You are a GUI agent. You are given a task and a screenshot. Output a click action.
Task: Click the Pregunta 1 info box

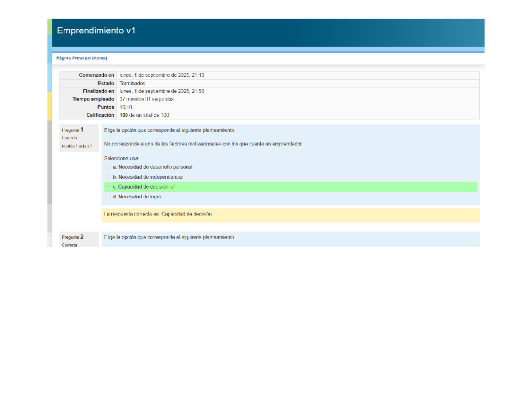79,138
